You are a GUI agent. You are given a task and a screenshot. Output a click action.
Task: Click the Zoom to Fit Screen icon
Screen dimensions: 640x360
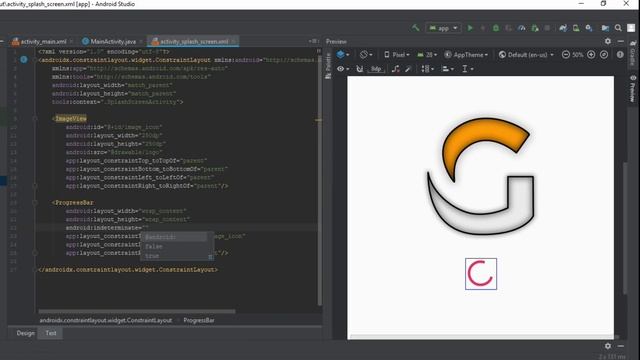(604, 54)
